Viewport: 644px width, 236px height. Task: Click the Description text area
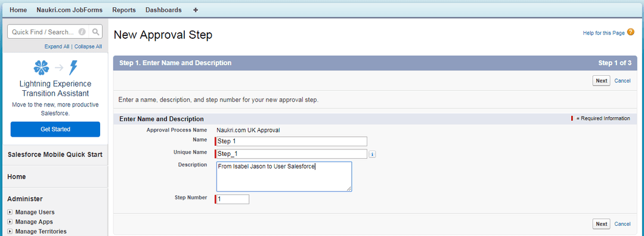[x=284, y=177]
